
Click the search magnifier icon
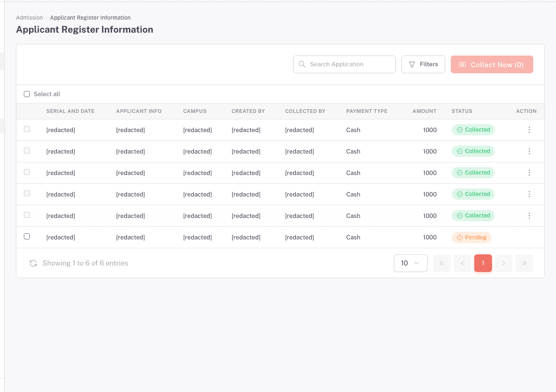[x=302, y=64]
